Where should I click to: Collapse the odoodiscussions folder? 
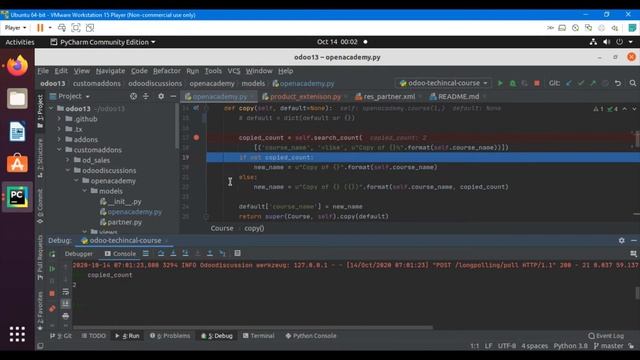pyautogui.click(x=68, y=170)
